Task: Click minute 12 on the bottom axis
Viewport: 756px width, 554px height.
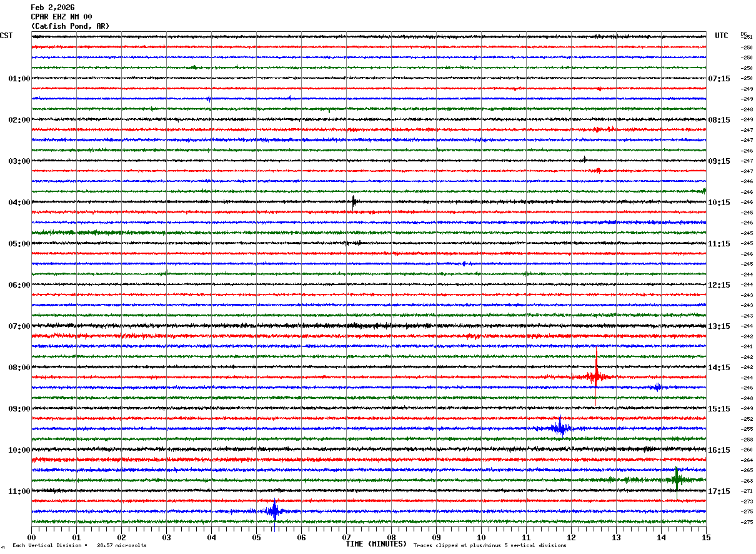Action: 571,537
